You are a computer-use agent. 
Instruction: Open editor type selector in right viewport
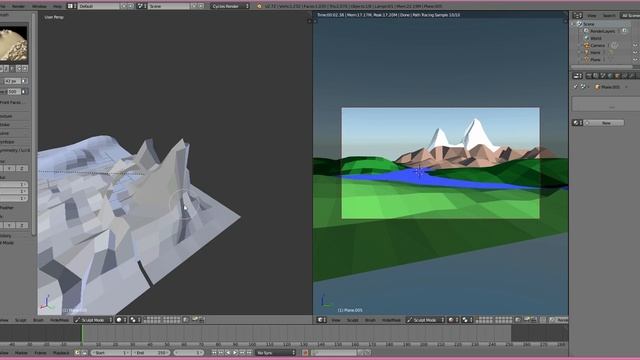(322, 320)
